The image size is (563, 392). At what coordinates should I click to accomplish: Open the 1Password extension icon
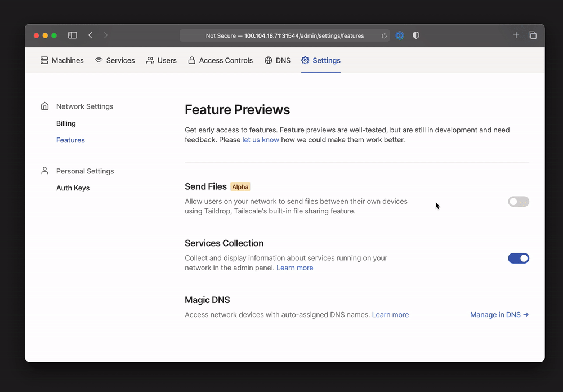[400, 35]
